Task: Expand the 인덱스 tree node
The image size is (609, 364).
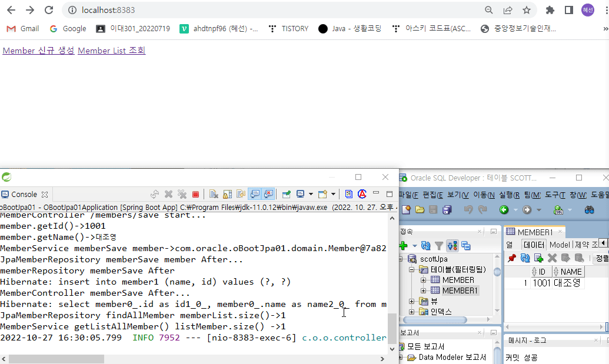Action: [x=412, y=312]
